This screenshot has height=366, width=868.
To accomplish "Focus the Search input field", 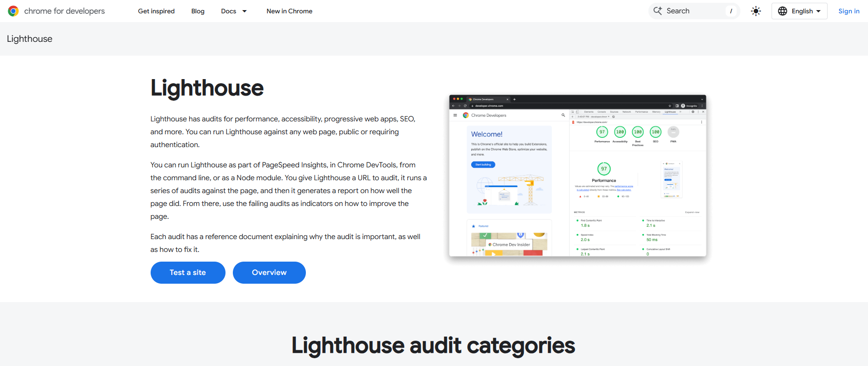I will pos(694,11).
